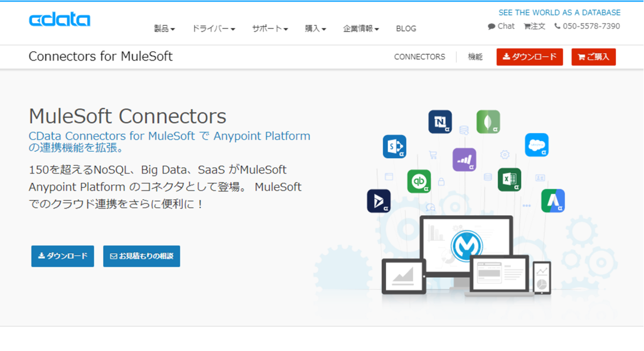Click the NetSuite connector icon
The image size is (644, 351).
pyautogui.click(x=440, y=122)
